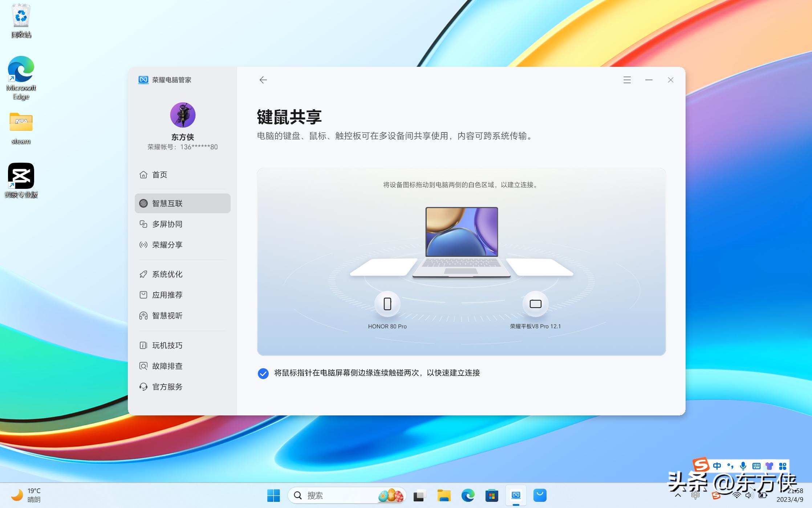Open the window options hamburger menu
The height and width of the screenshot is (508, 812).
pos(627,80)
